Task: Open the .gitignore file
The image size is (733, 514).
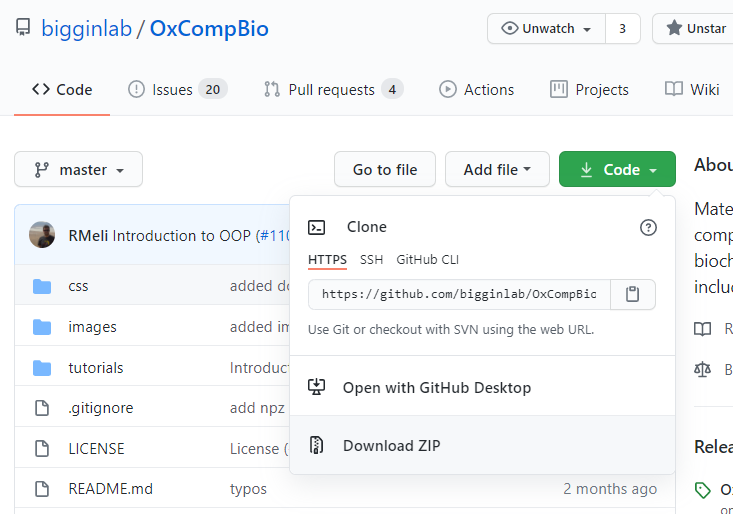Action: point(101,408)
